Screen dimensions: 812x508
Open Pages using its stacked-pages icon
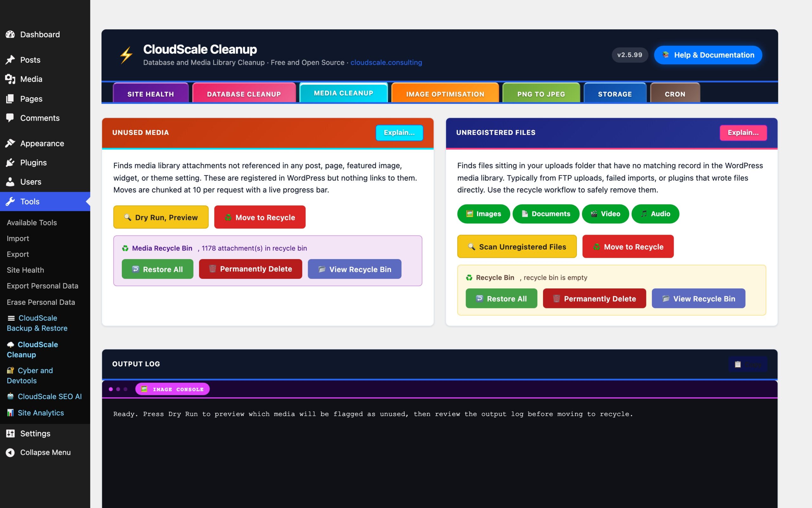[10, 98]
